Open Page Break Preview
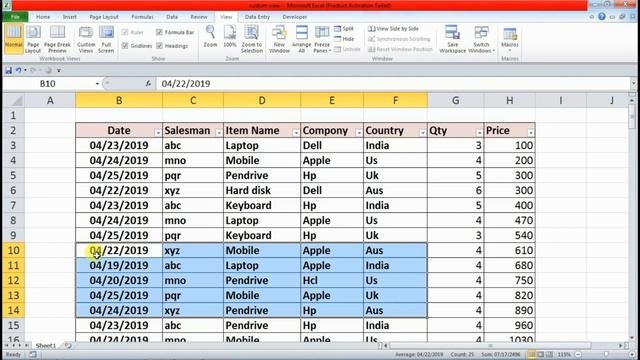 click(x=57, y=39)
